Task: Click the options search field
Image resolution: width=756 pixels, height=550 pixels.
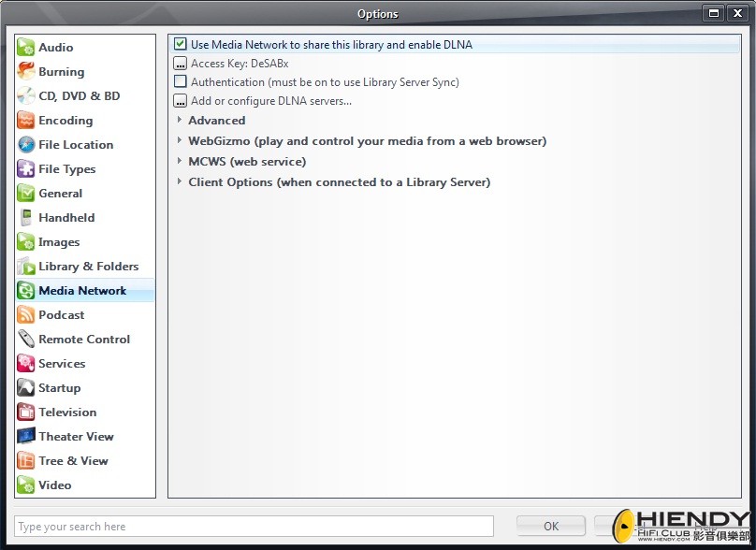Action: point(254,526)
